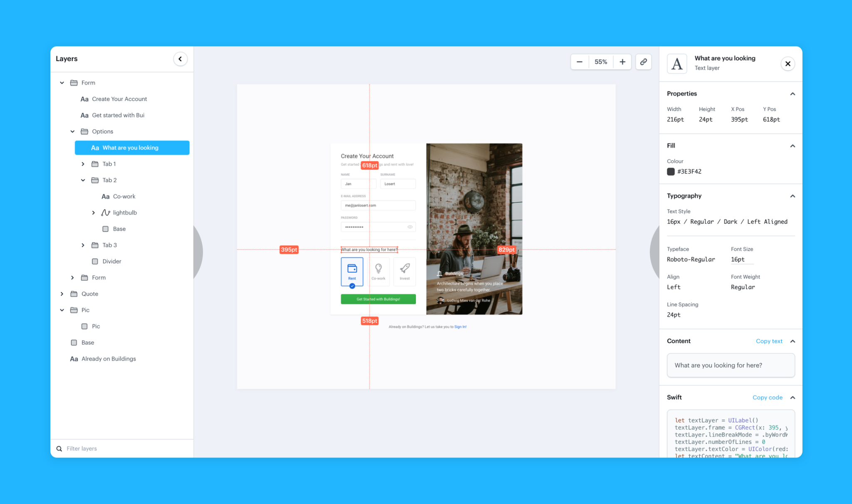Viewport: 852px width, 504px height.
Task: Click the #3E3F42 hex colour value
Action: click(x=689, y=171)
